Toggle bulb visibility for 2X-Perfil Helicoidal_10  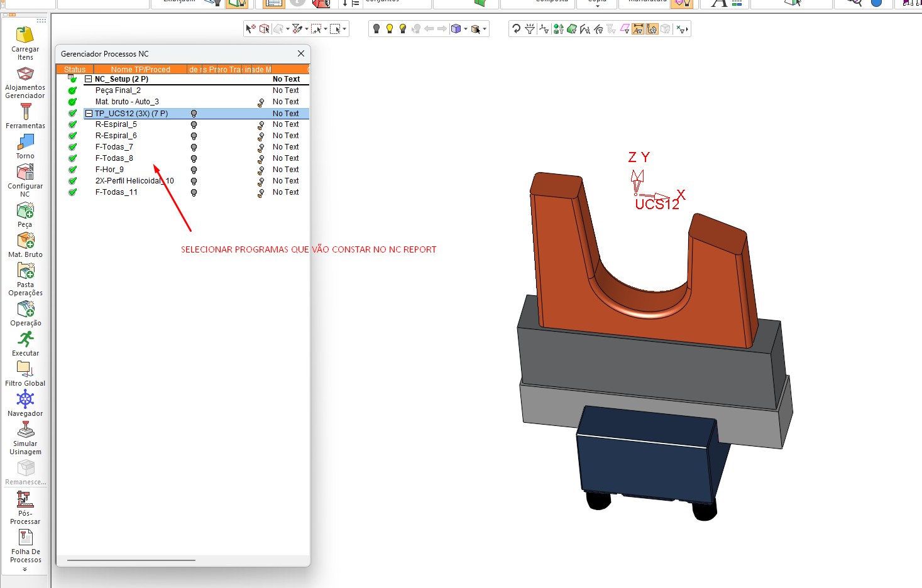194,182
